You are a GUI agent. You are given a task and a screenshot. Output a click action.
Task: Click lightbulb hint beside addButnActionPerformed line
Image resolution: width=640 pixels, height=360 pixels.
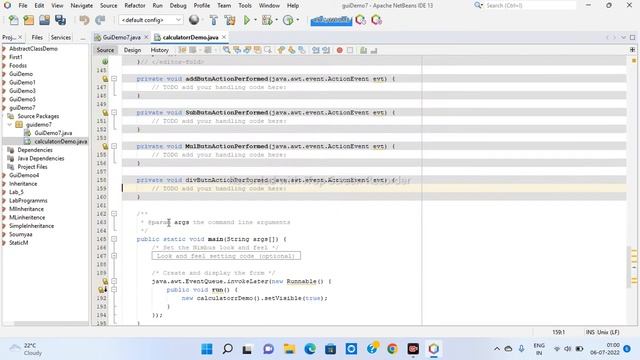[105, 79]
